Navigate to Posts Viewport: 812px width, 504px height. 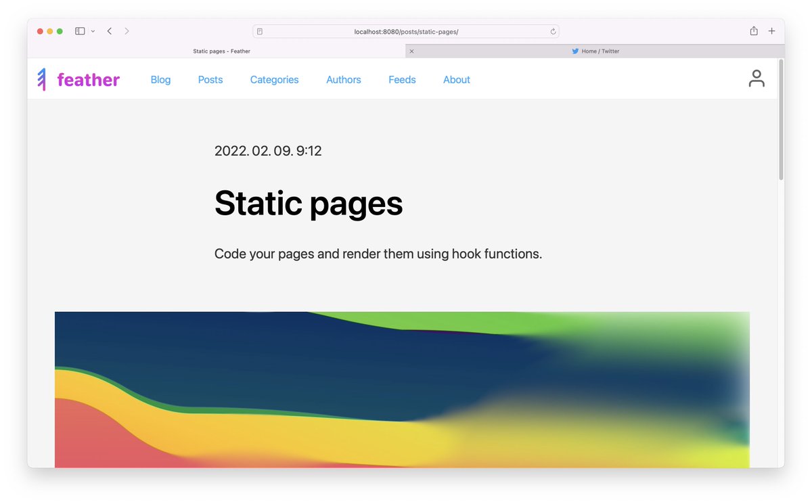210,80
